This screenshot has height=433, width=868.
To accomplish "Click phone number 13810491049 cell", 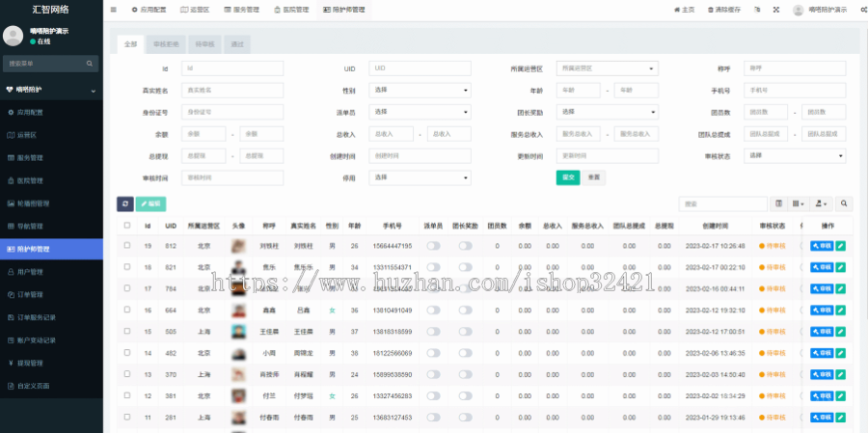I will click(393, 311).
